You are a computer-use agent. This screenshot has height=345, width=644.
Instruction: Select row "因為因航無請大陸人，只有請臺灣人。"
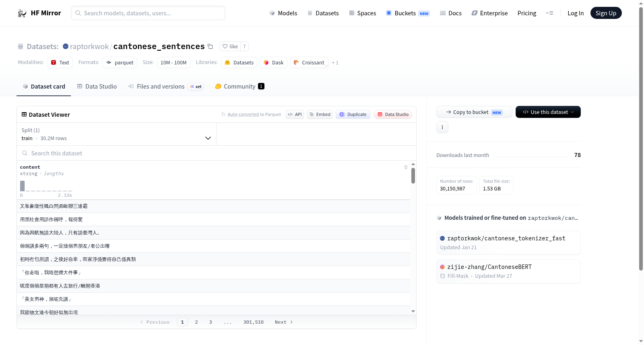pyautogui.click(x=213, y=233)
